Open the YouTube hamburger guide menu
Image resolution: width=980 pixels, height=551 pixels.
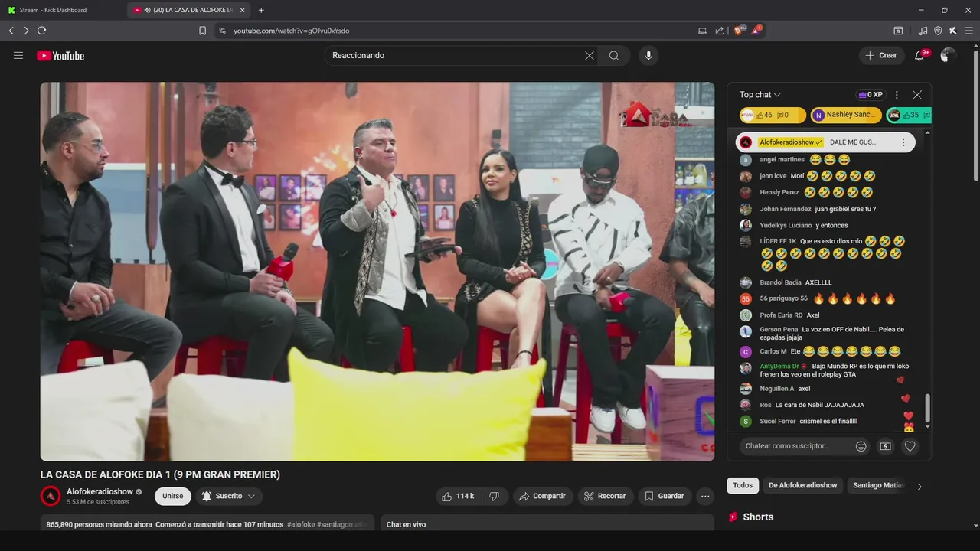click(18, 55)
